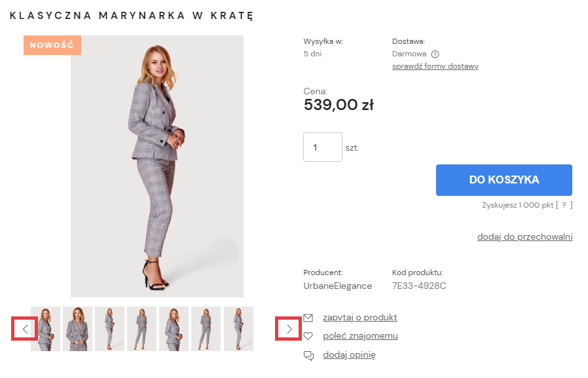Click the dodaj opinię link
This screenshot has height=378, width=588.
pos(349,355)
